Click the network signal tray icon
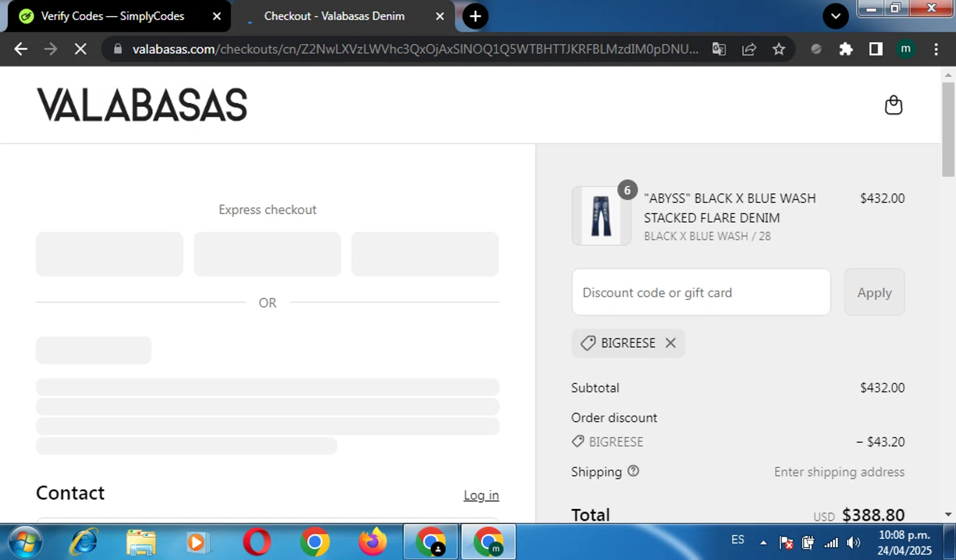 click(831, 543)
